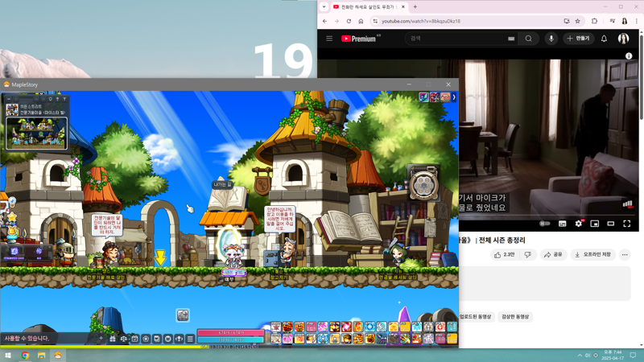
Task: View site information icon in address bar
Action: click(x=375, y=22)
